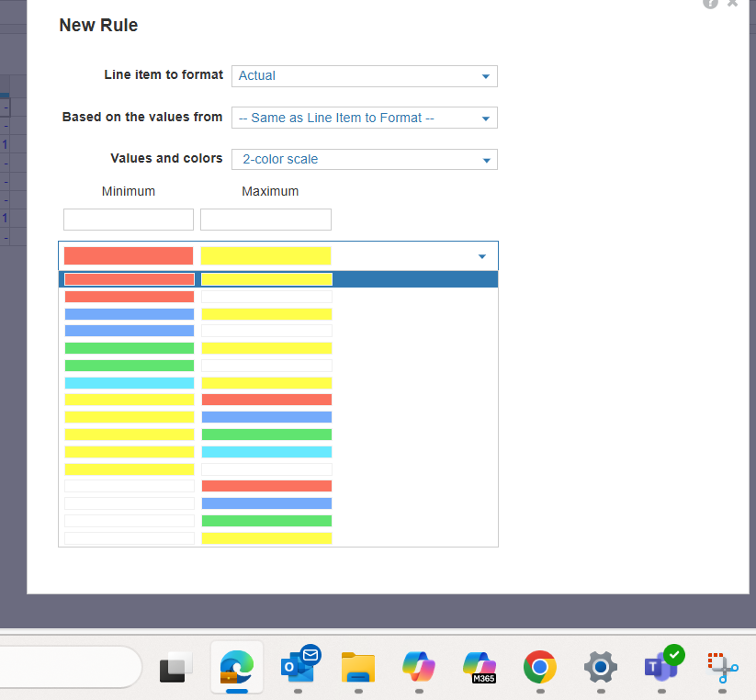The width and height of the screenshot is (756, 700).
Task: Open the Line item to format dropdown
Action: pyautogui.click(x=364, y=76)
